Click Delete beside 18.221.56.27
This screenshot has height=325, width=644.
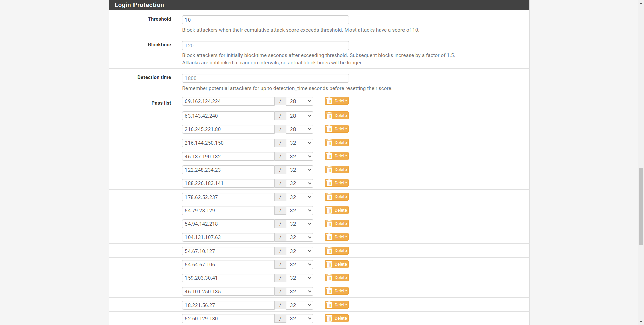pos(336,305)
